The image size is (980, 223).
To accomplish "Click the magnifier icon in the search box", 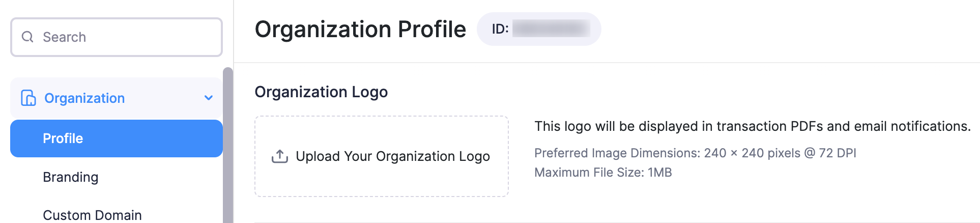I will (27, 37).
